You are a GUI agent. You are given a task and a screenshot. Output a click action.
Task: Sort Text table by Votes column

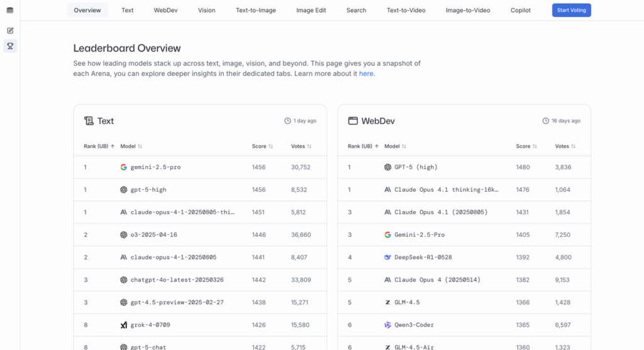(x=301, y=146)
